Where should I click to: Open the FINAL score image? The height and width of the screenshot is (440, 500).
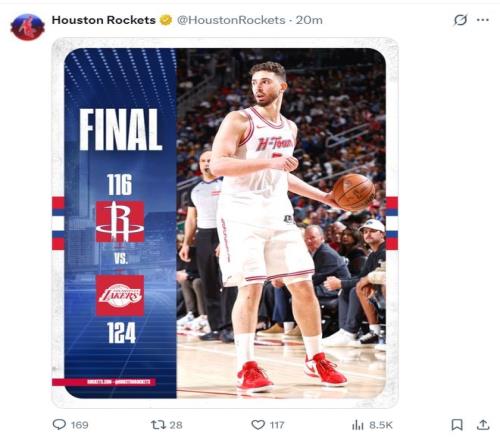225,223
